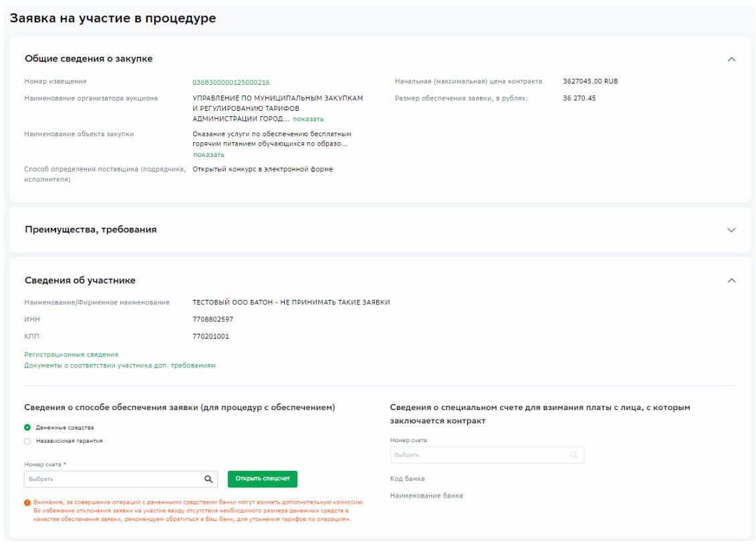
Task: Click the orange warning icon beside commission notice
Action: click(x=27, y=502)
